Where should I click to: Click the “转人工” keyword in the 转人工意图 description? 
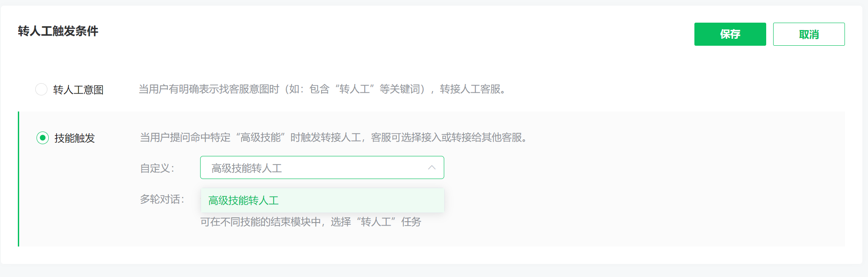[355, 89]
